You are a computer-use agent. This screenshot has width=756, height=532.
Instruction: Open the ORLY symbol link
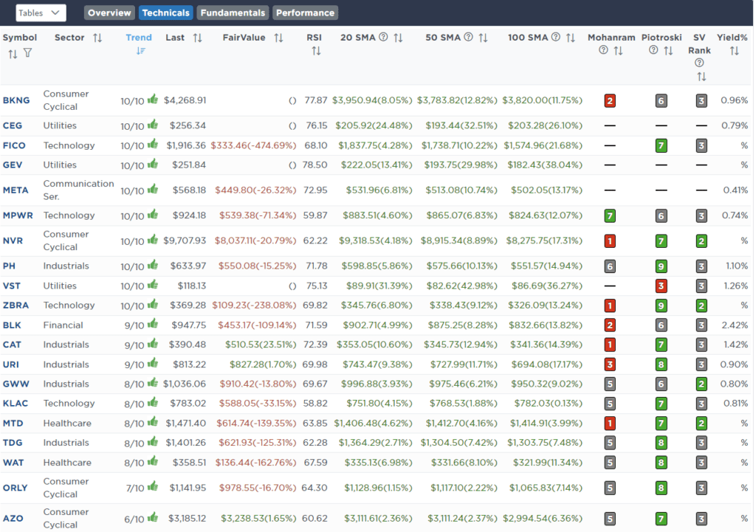point(16,488)
